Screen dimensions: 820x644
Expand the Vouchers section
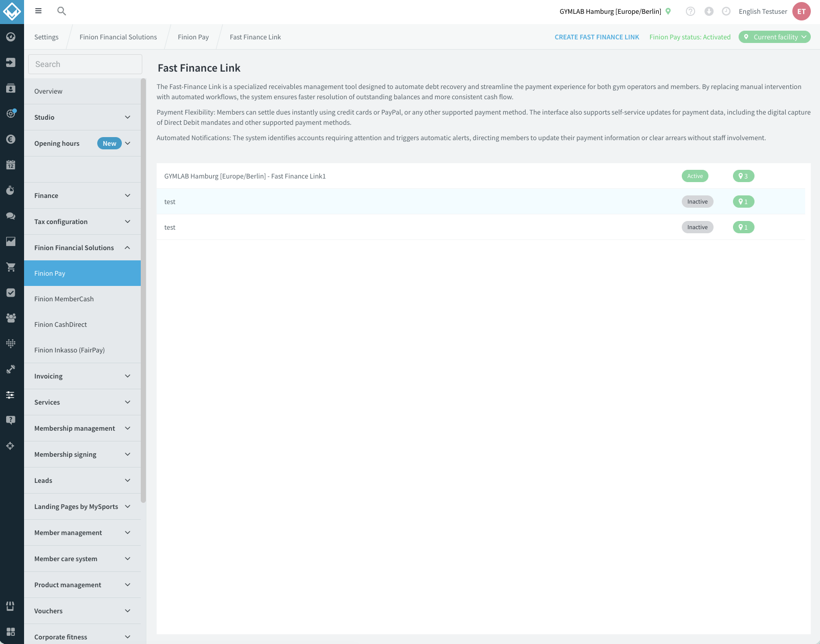pos(82,611)
